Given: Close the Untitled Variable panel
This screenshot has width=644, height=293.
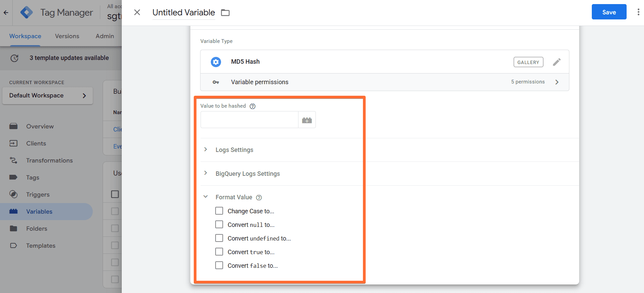Looking at the screenshot, I should pos(137,12).
